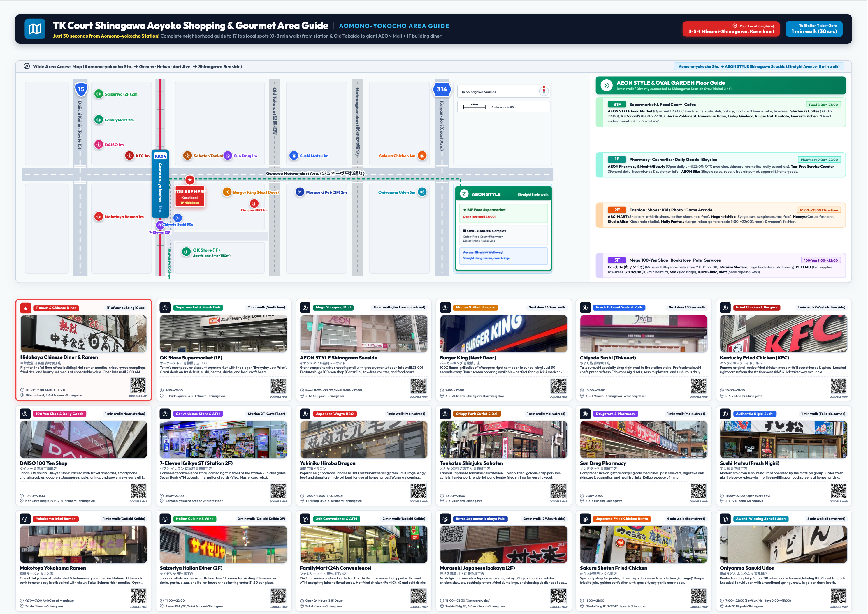
Task: Click the KK04 station code badge
Action: click(160, 156)
